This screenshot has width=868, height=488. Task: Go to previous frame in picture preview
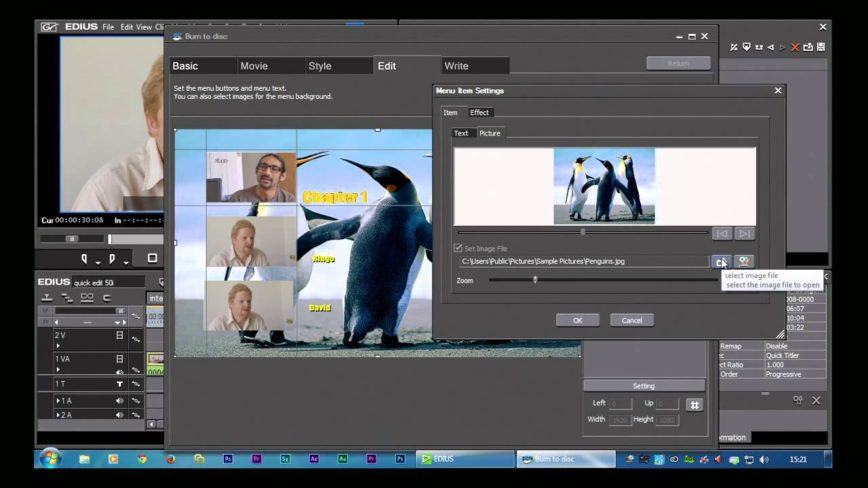pyautogui.click(x=722, y=234)
